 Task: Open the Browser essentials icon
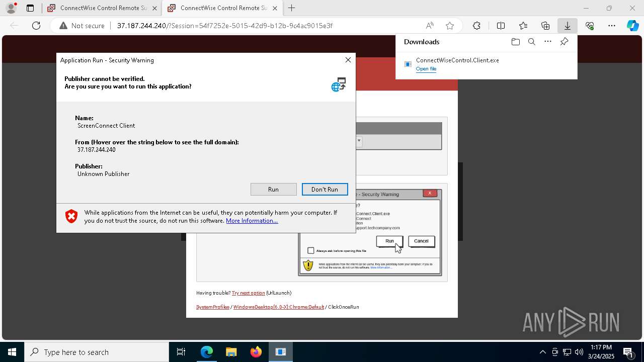coord(590,26)
